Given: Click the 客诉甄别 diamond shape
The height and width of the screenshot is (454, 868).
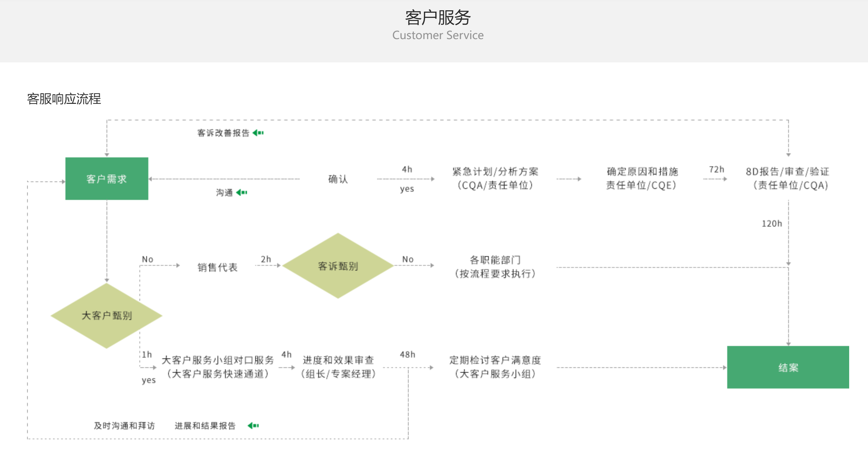Looking at the screenshot, I should pyautogui.click(x=338, y=266).
